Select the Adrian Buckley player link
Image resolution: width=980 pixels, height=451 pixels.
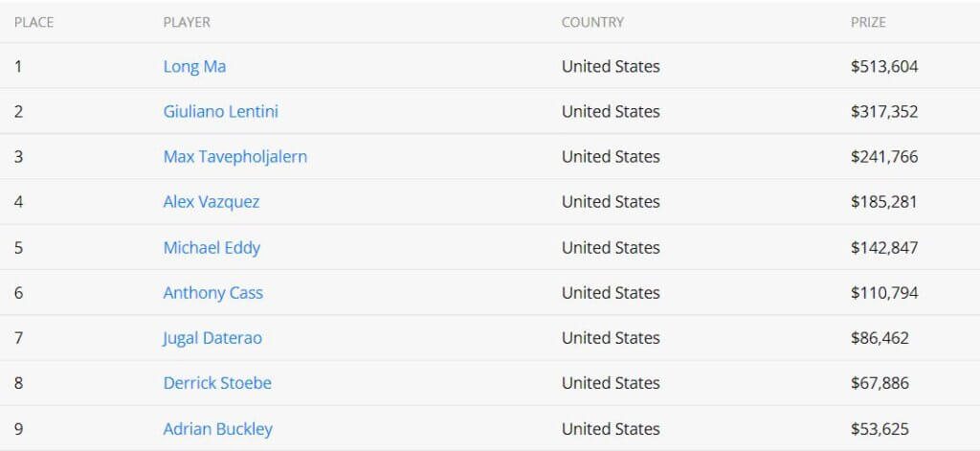[217, 429]
